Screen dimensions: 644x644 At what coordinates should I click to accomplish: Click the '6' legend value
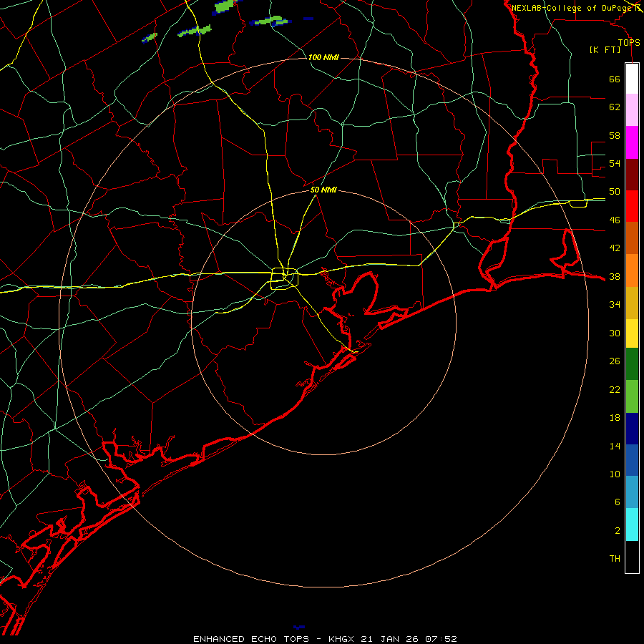(617, 502)
